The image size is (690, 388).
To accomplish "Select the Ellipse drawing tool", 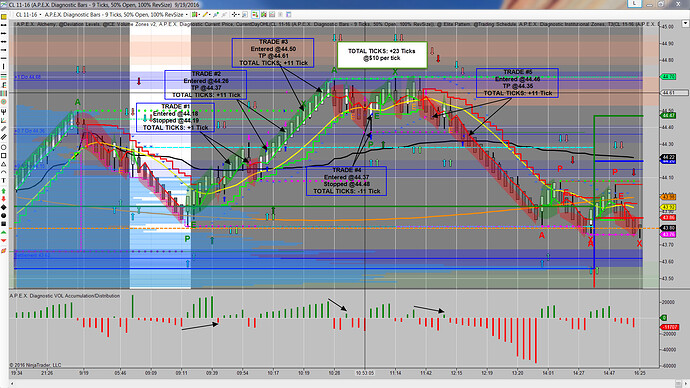I will point(4,147).
